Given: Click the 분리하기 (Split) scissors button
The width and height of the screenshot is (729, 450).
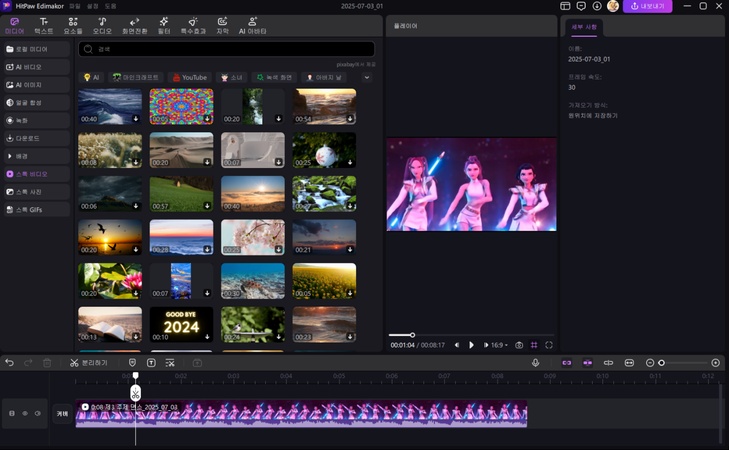Looking at the screenshot, I should 88,363.
